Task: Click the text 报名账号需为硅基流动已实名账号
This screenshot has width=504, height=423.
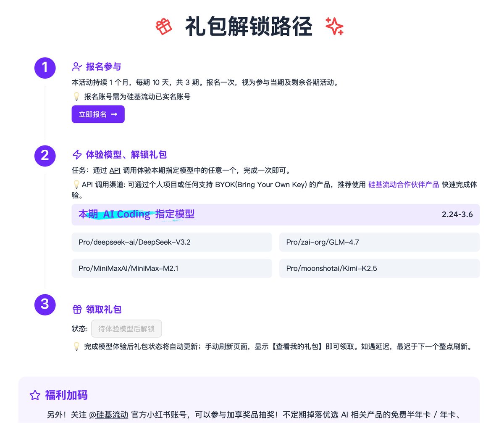Action: pos(137,96)
